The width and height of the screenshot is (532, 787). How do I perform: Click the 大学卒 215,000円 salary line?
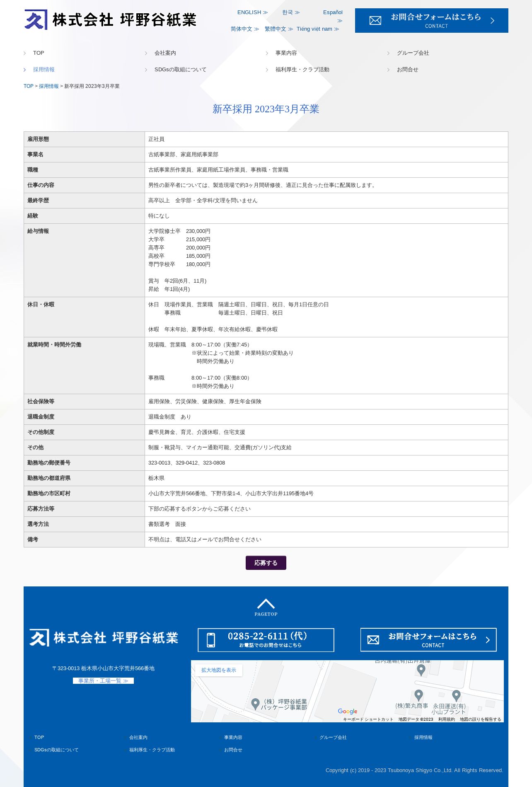click(179, 240)
